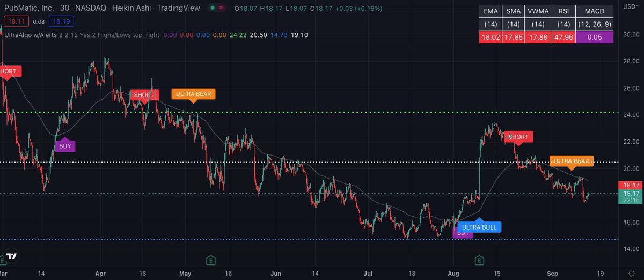Click the April SHORT signal label
The width and height of the screenshot is (644, 280).
pyautogui.click(x=144, y=95)
